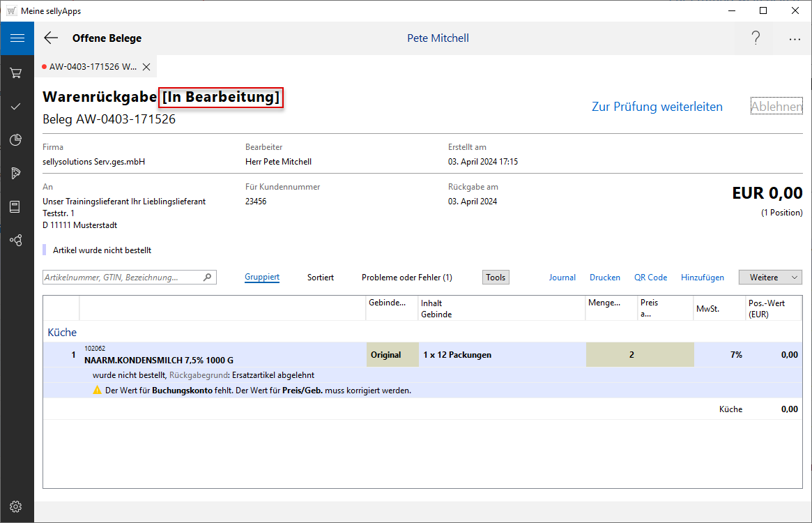Open the share nodes sidebar icon
Viewport: 812px width, 523px height.
[x=17, y=240]
